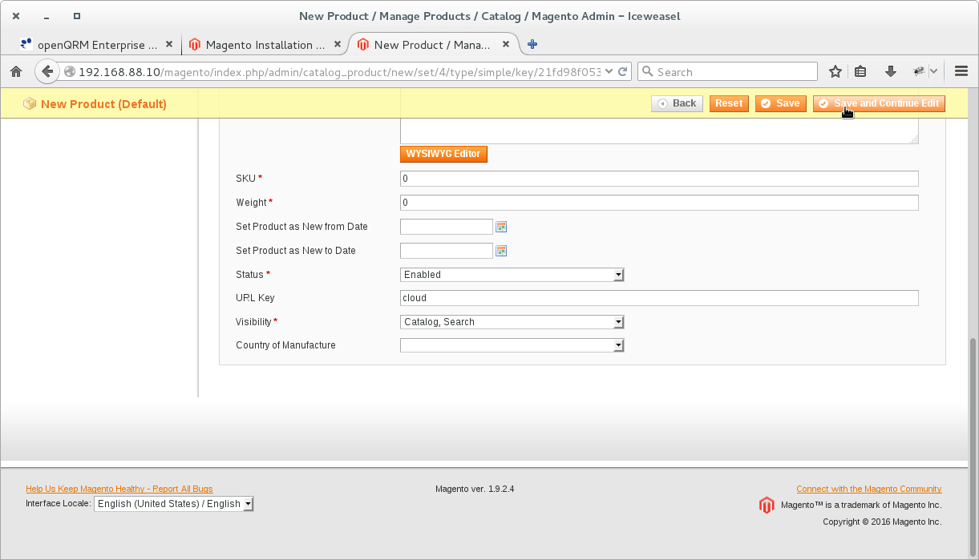The height and width of the screenshot is (560, 979).
Task: Open the WYSIWYG Editor
Action: [x=443, y=154]
